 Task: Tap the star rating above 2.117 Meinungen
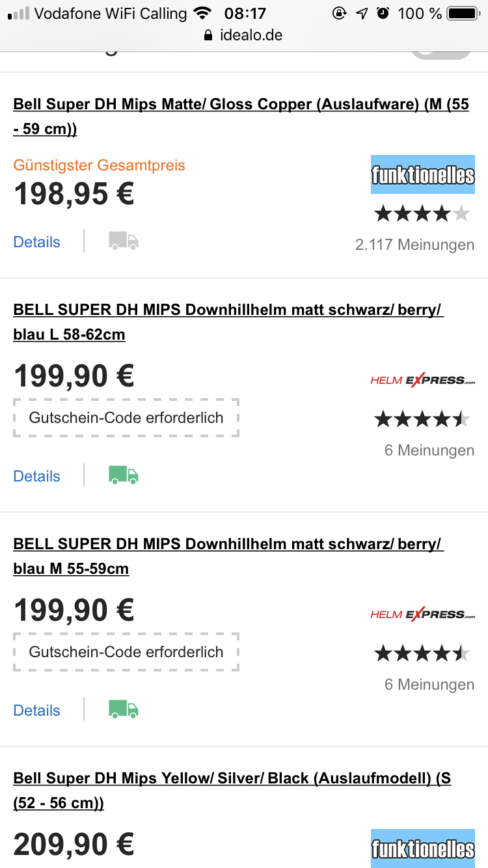tap(422, 213)
